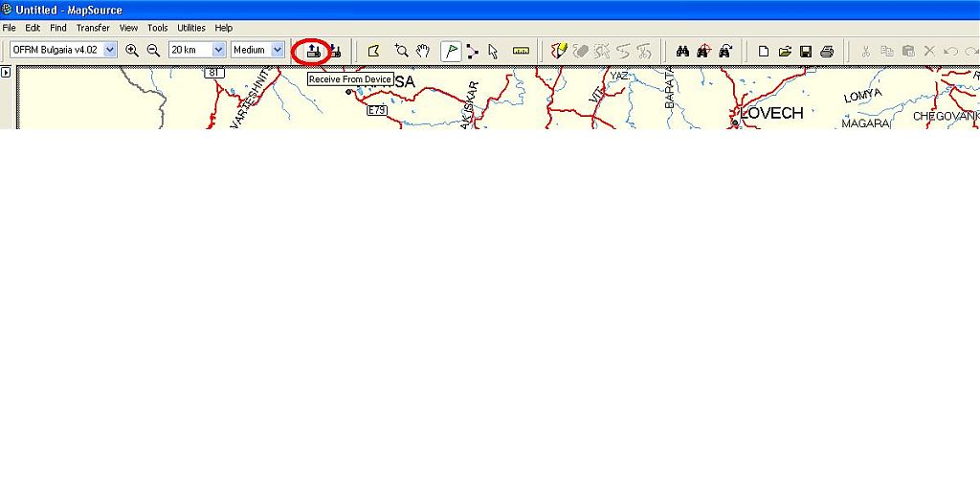Screen dimensions: 980x490
Task: Open the 20 km zoom scale dropdown
Action: (x=218, y=50)
